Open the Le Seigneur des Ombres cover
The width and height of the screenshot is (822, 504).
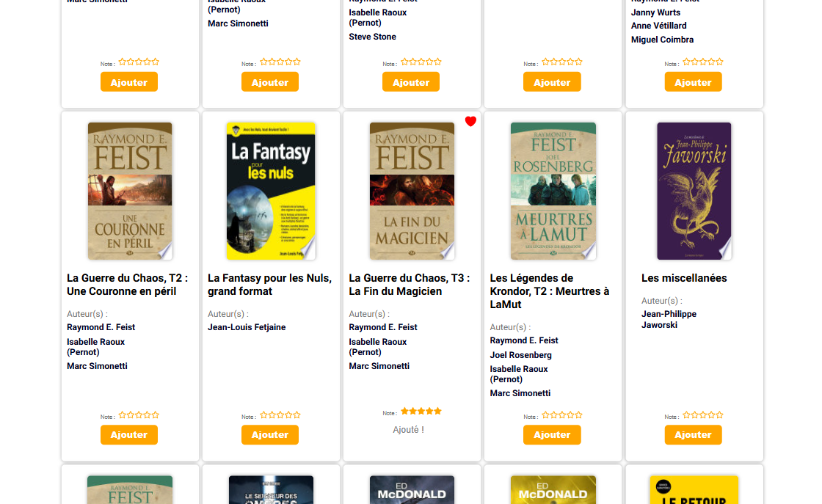pos(271,490)
